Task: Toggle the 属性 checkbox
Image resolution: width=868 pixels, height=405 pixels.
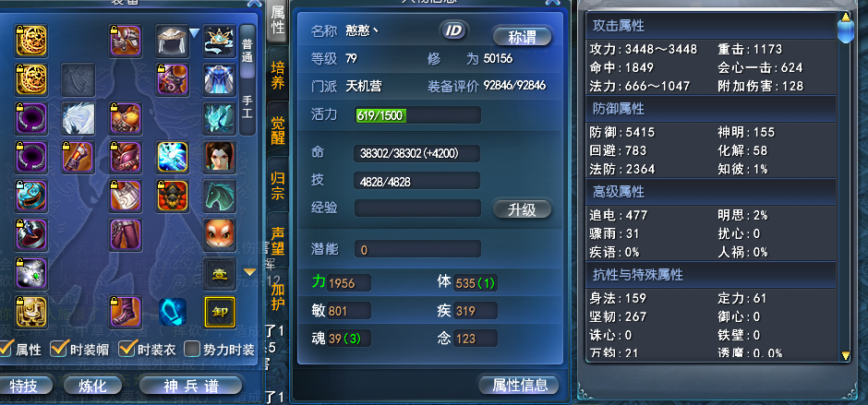Action: pos(5,349)
